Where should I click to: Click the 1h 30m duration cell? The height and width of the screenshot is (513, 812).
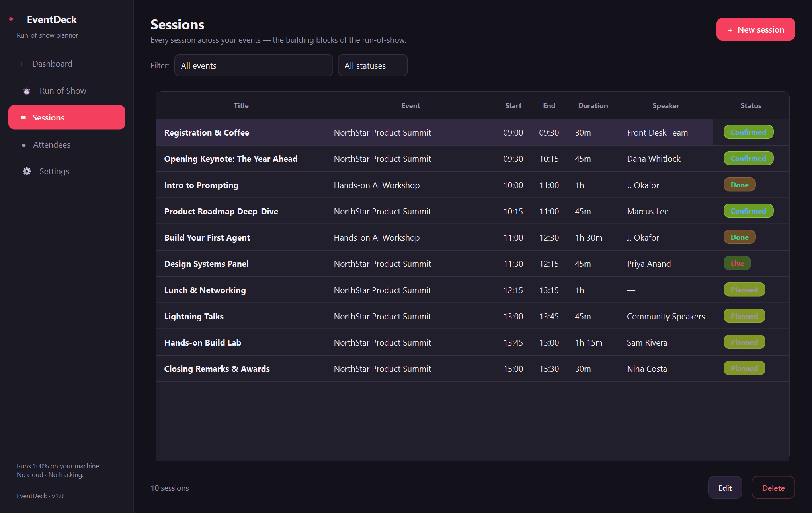[x=588, y=238]
